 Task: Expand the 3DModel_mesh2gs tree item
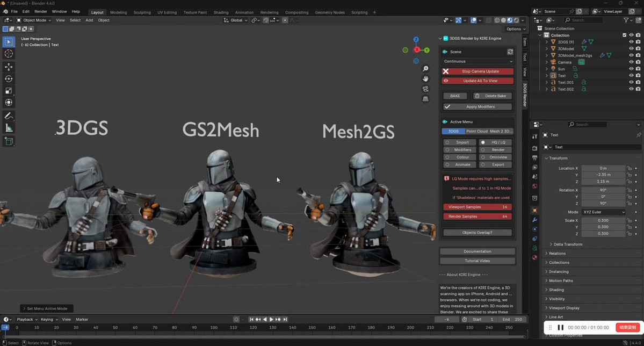pos(547,55)
